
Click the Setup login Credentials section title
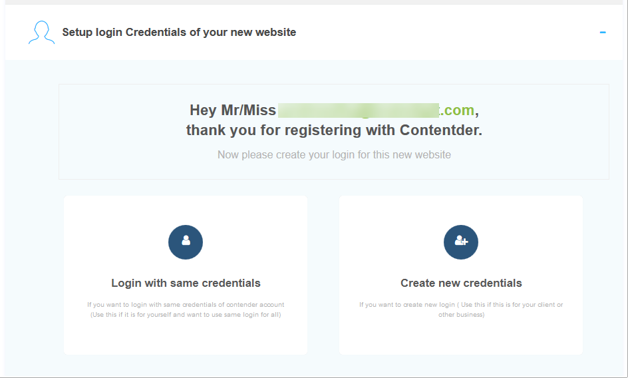click(179, 32)
